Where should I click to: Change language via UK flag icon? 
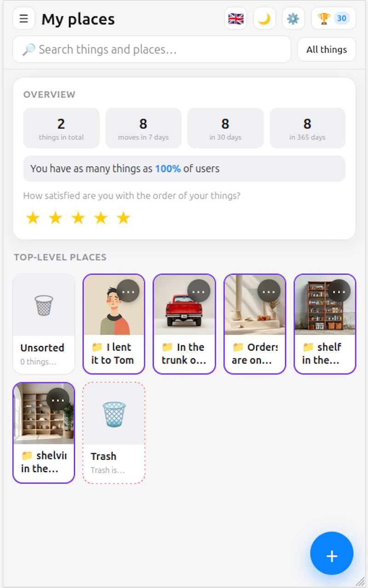point(236,19)
